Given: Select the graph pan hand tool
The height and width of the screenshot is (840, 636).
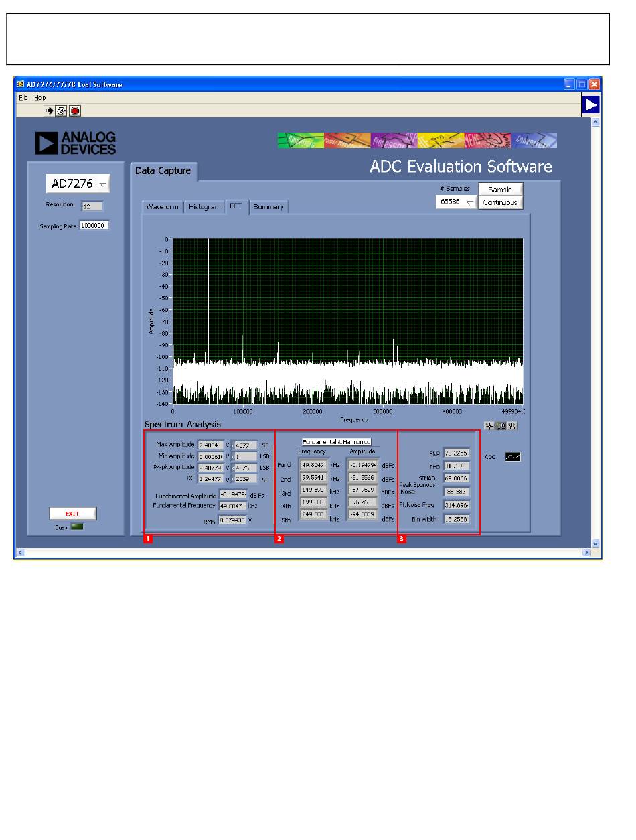Looking at the screenshot, I should point(511,425).
